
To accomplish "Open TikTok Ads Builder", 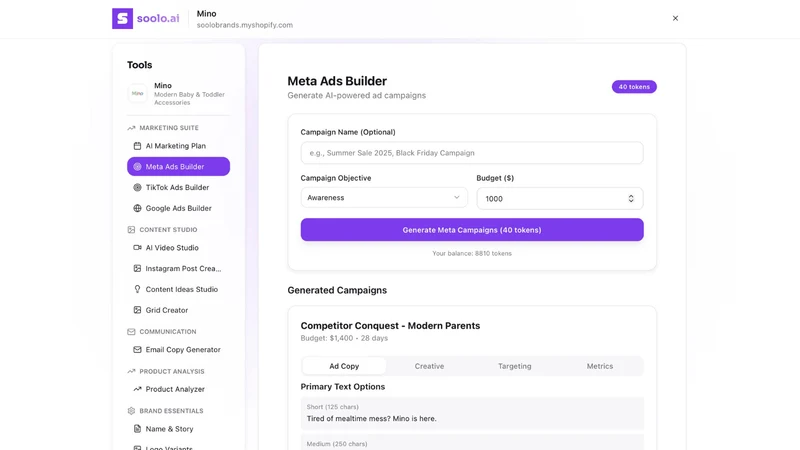I will 179,188.
